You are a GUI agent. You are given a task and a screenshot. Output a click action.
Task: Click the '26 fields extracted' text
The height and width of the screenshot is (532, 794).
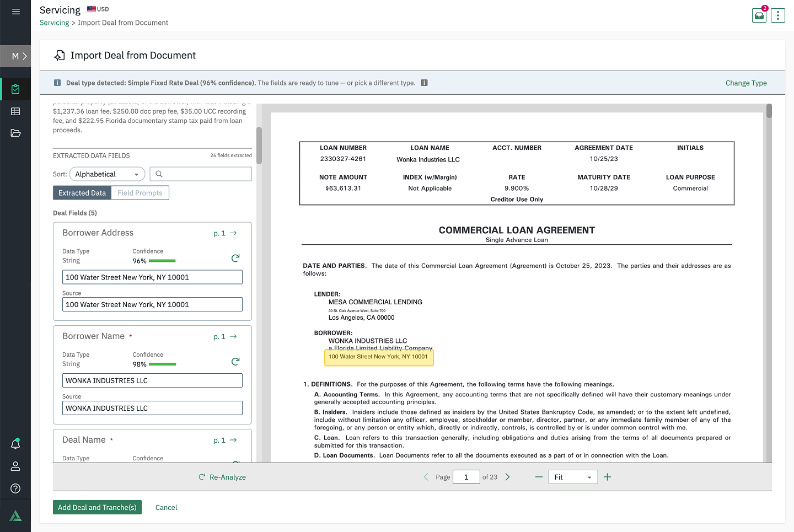coord(230,155)
